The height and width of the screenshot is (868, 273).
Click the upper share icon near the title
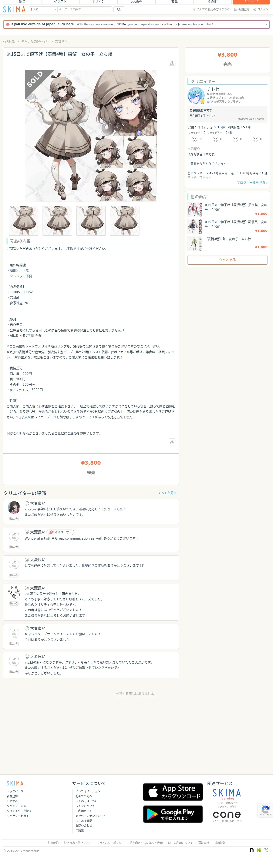(x=172, y=63)
